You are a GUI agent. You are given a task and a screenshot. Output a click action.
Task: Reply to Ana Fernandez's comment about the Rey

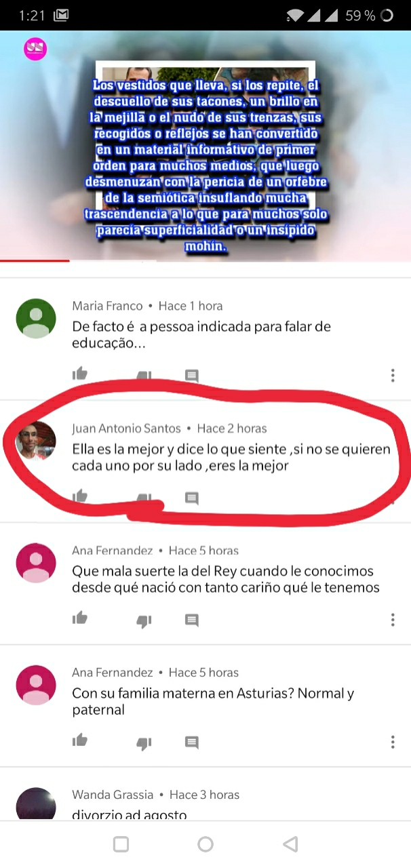(x=192, y=620)
